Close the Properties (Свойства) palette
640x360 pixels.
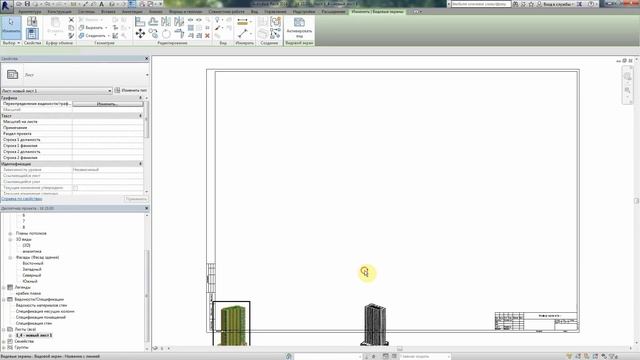pos(147,59)
